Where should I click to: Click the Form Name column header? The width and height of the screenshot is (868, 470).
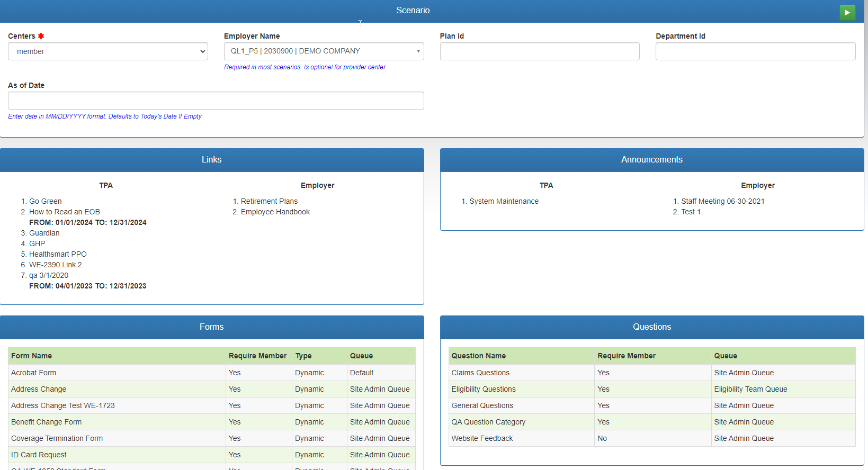click(31, 356)
